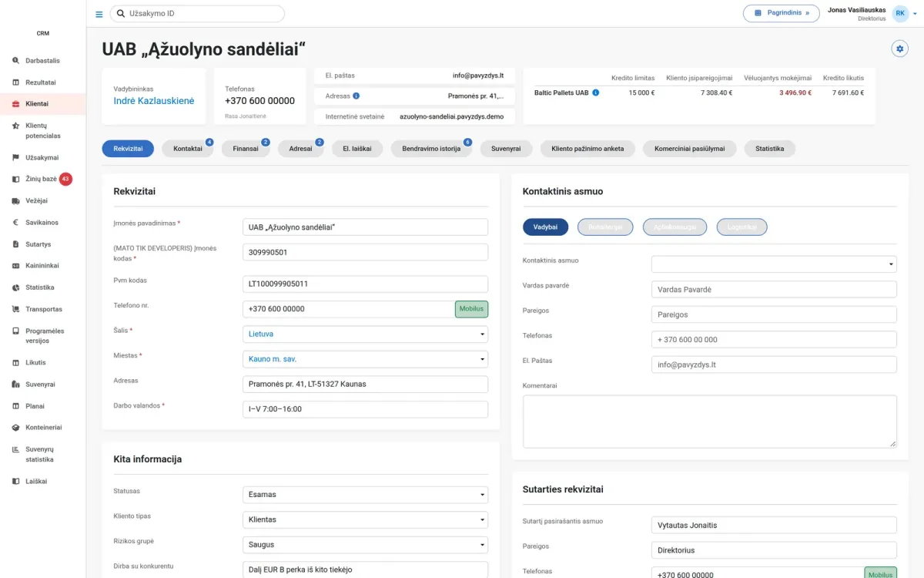924x578 pixels.
Task: Click the Komentarai text area
Action: point(710,422)
